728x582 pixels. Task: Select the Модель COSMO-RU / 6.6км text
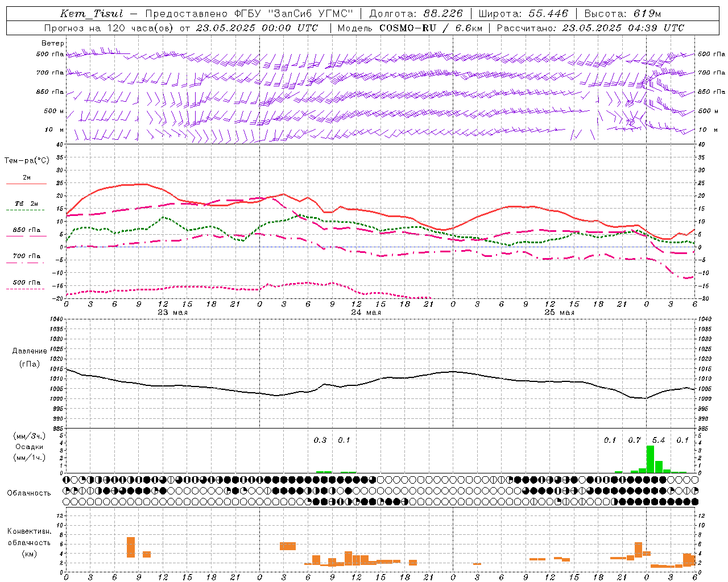pos(409,28)
